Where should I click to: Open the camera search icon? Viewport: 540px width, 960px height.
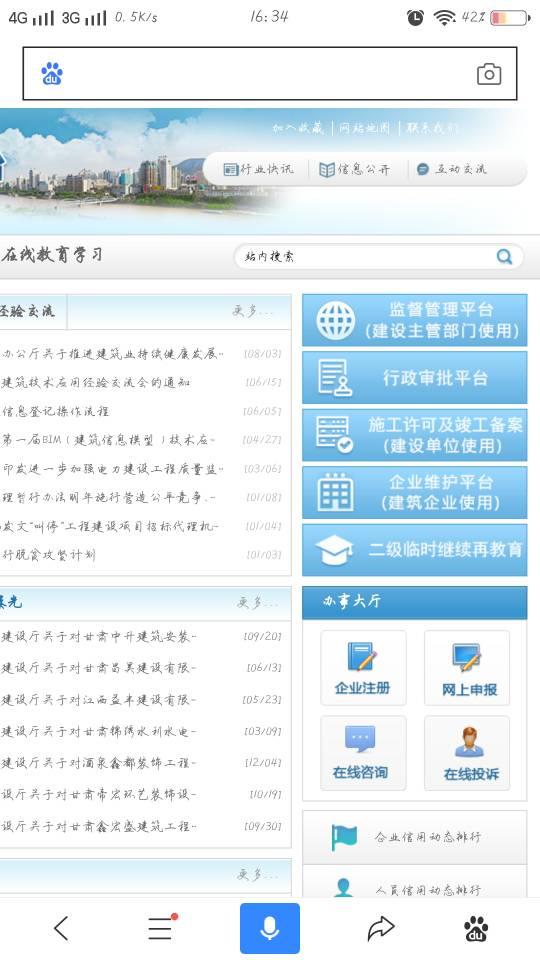pyautogui.click(x=489, y=74)
